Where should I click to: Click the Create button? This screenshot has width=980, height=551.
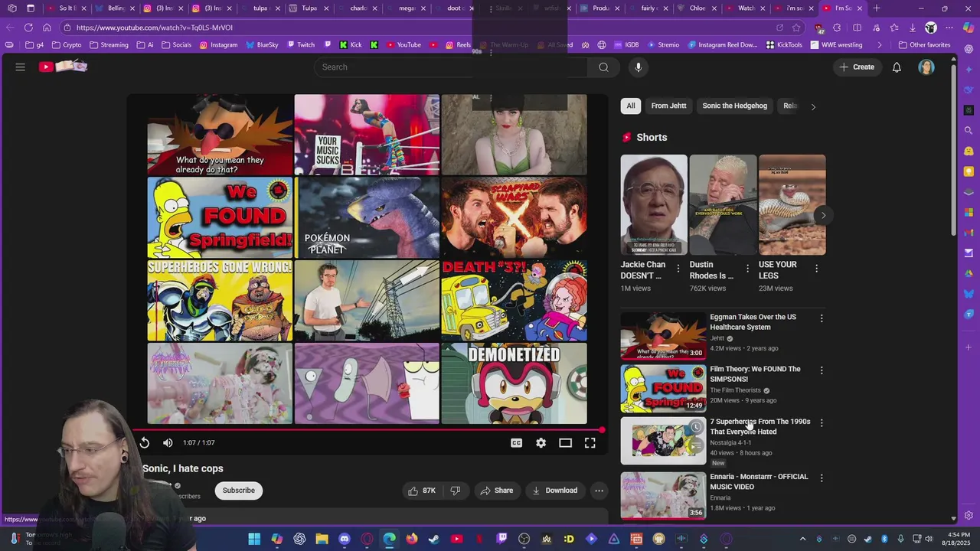pyautogui.click(x=856, y=67)
